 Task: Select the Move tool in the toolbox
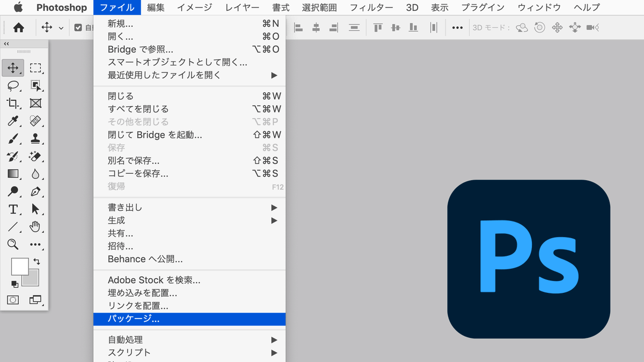13,68
